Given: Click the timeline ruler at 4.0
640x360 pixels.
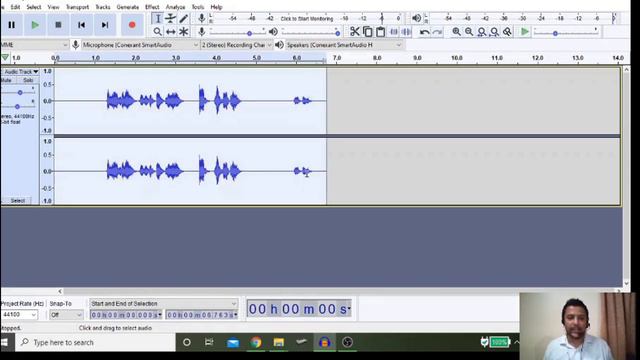Looking at the screenshot, I should coord(216,58).
